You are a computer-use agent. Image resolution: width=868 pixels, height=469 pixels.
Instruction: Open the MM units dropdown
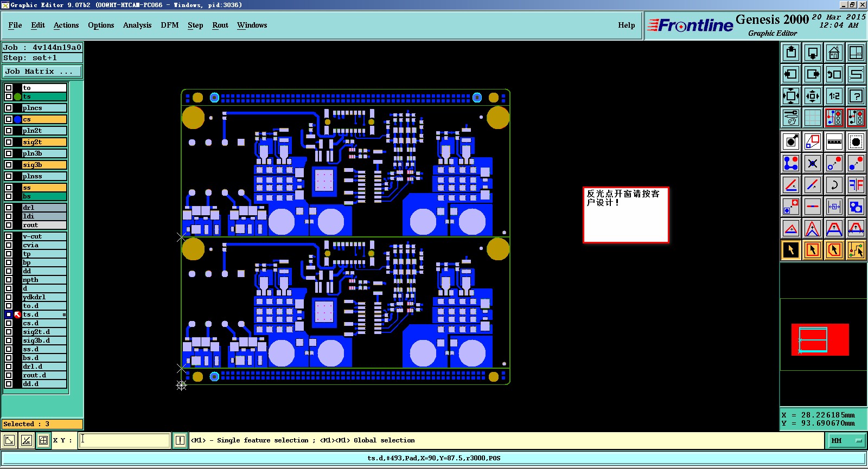[x=846, y=440]
